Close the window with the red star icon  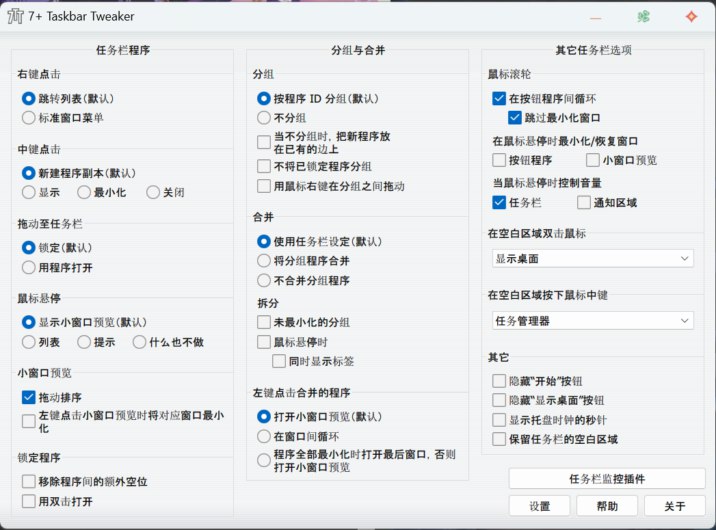tap(690, 17)
